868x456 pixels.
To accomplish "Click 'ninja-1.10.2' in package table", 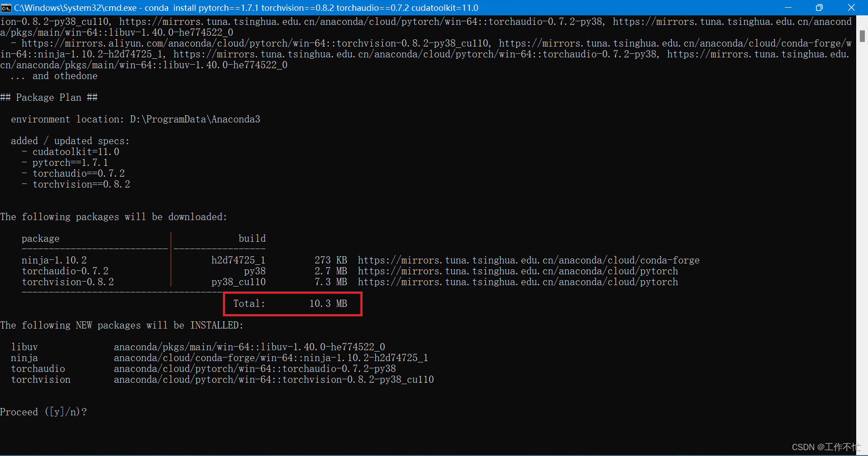I will 54,260.
